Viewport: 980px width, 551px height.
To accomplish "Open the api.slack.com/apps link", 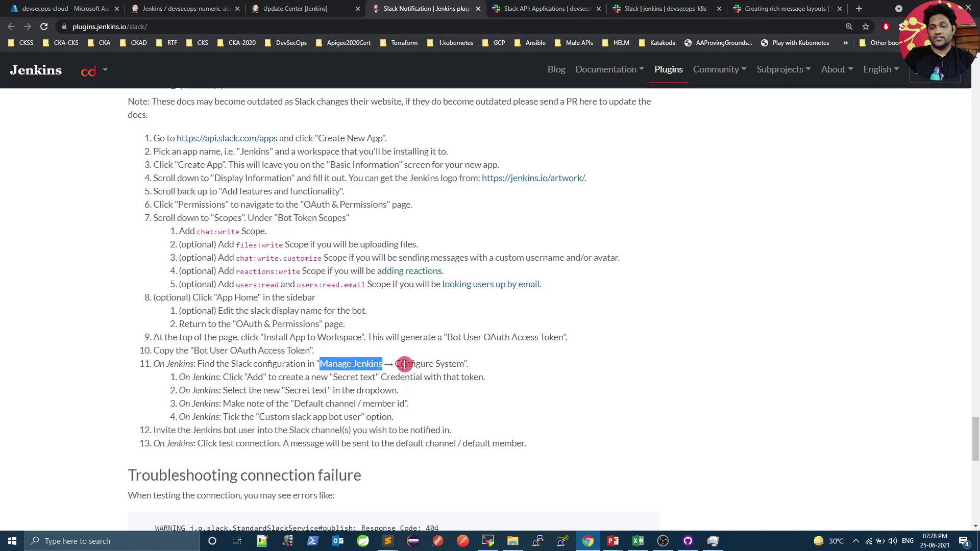I will (x=227, y=138).
